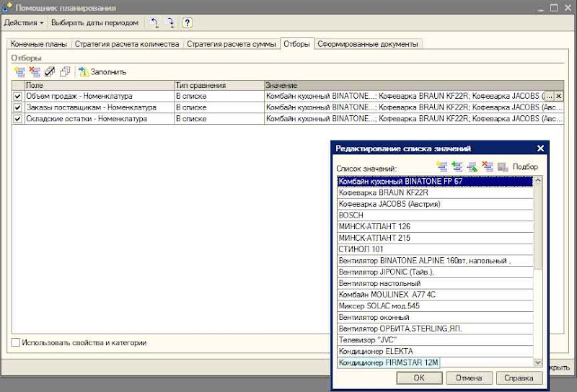Image resolution: width=577 pixels, height=392 pixels.
Task: Select В списке cell for Заказы поставщикам
Action: (x=219, y=108)
